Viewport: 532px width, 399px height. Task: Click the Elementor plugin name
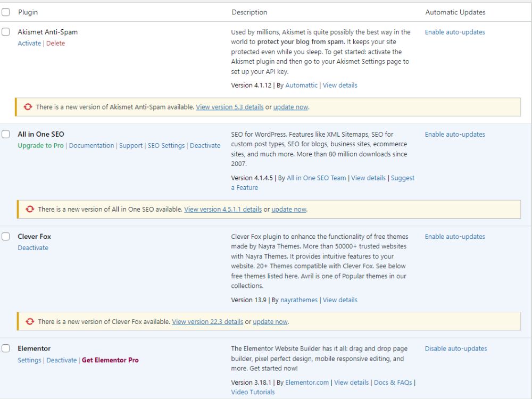pos(34,348)
